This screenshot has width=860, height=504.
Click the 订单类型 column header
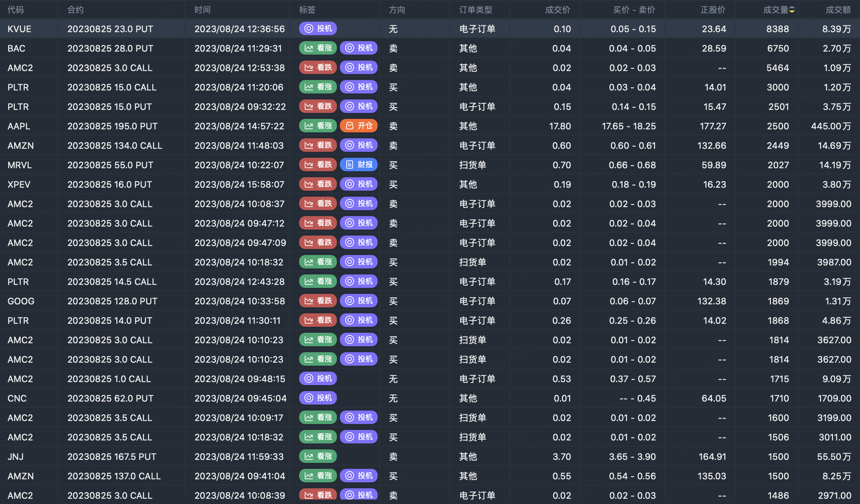click(476, 10)
